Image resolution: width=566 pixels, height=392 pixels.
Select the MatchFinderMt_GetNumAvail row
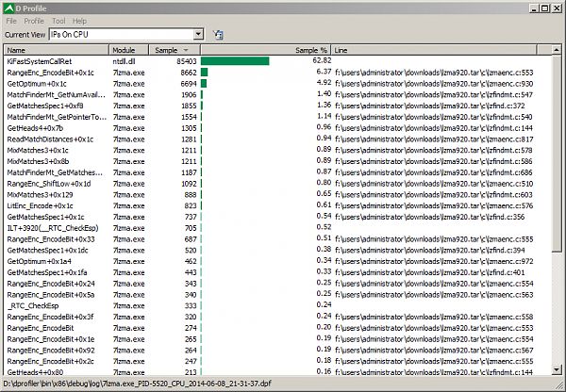click(x=278, y=95)
